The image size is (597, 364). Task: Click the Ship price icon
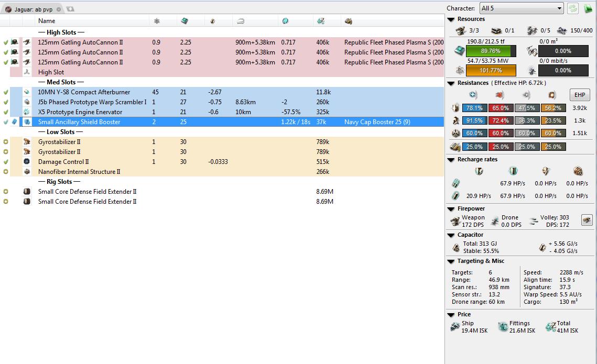[455, 326]
